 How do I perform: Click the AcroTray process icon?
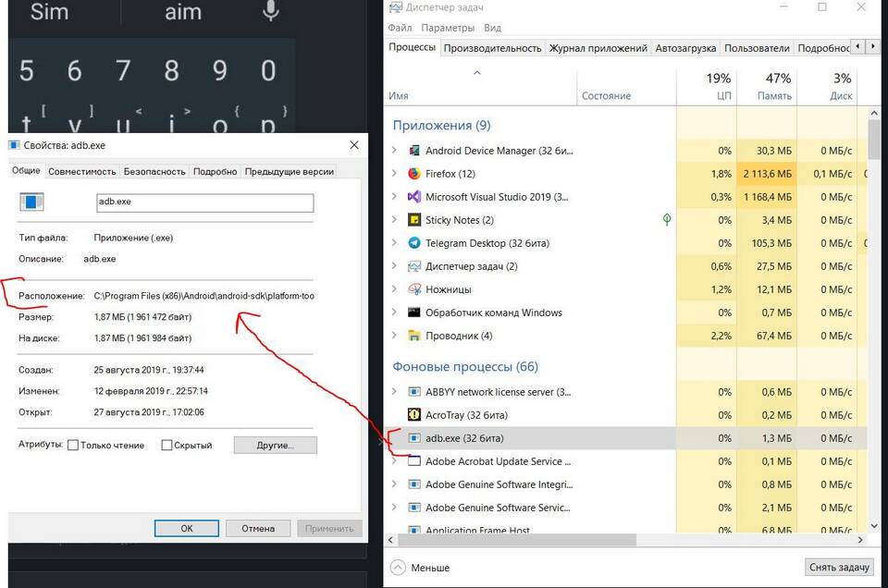click(414, 415)
